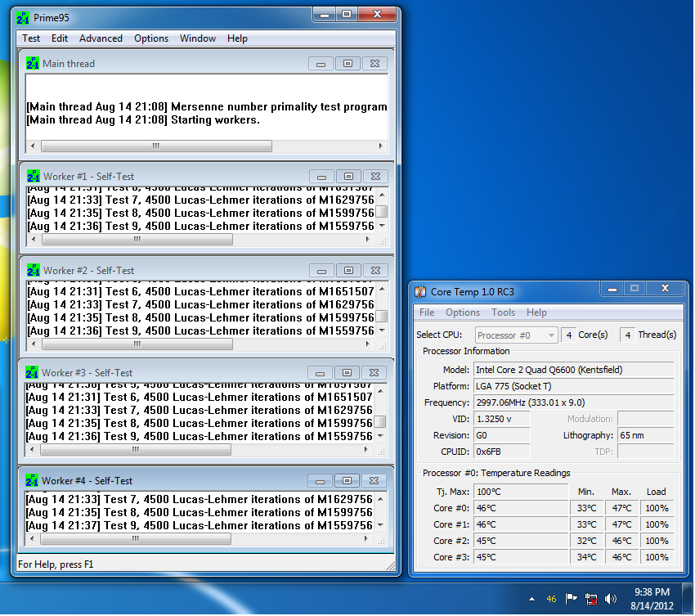Click the Model field Intel Core 2 Quad Q6600
This screenshot has height=616, width=695.
click(573, 370)
